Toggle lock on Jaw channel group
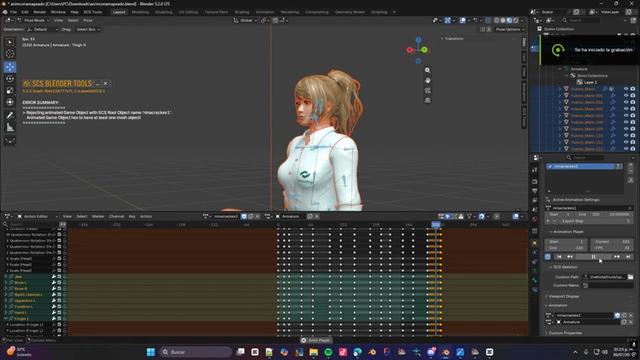The height and width of the screenshot is (360, 640). point(64,277)
